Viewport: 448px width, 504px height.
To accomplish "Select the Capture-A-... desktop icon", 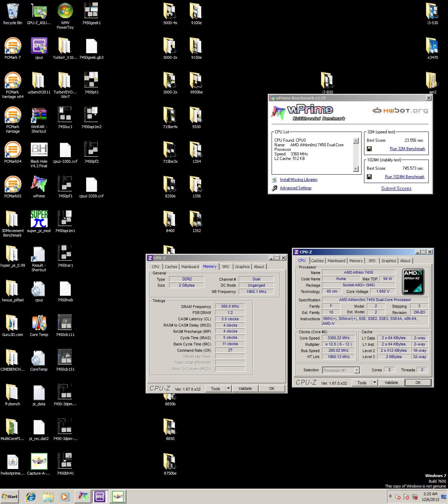I will pos(39,464).
